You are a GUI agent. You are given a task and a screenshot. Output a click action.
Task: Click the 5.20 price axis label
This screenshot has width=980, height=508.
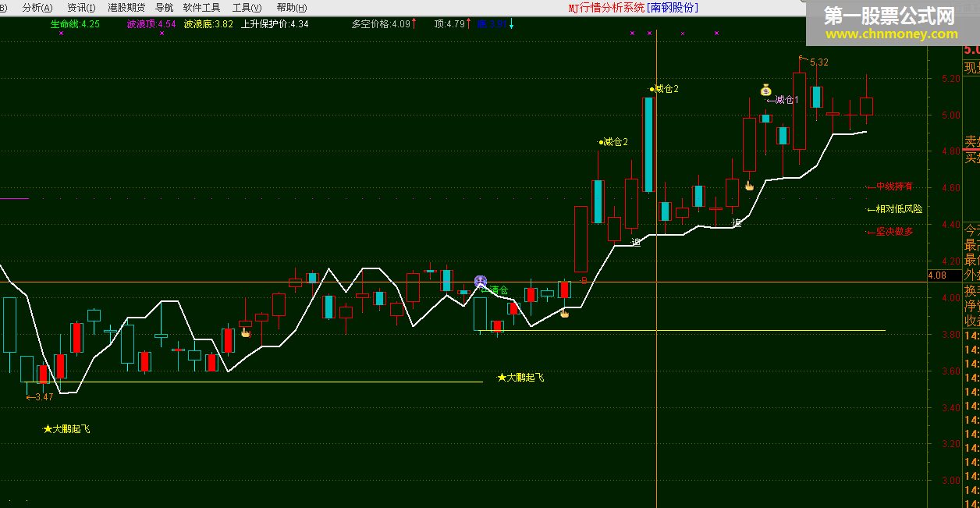pos(950,79)
